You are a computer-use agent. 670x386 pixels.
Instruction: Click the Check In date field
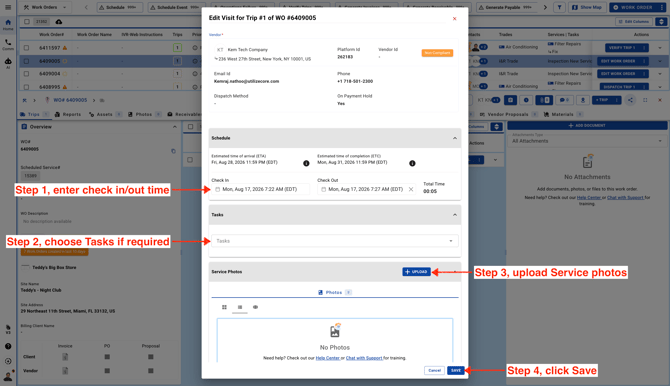click(x=260, y=189)
